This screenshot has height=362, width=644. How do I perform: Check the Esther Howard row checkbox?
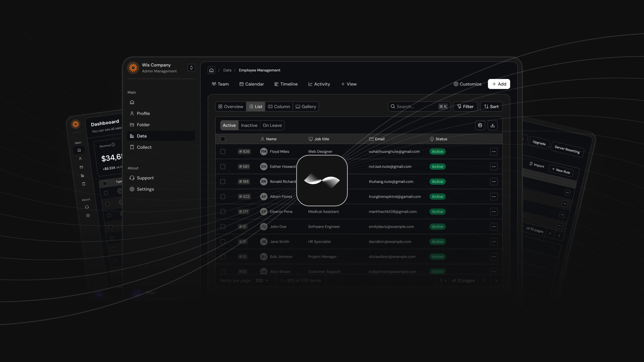[223, 167]
